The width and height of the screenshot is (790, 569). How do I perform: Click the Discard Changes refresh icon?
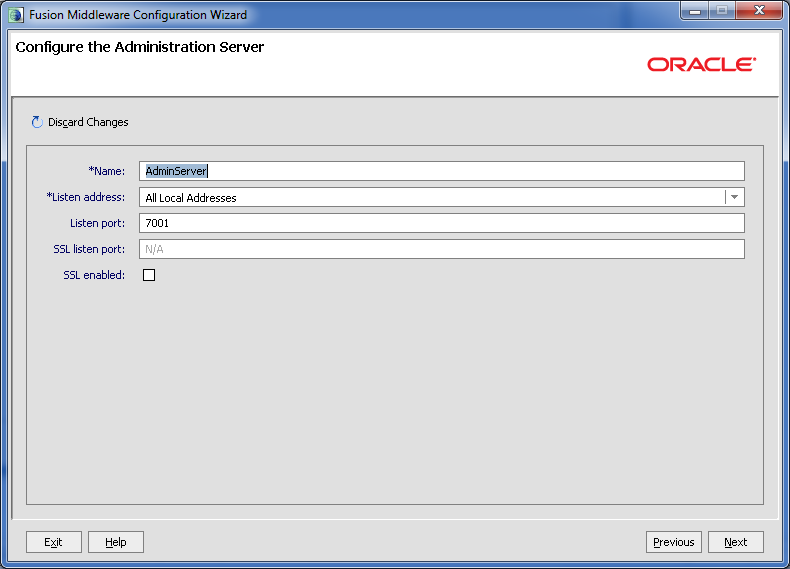point(37,122)
